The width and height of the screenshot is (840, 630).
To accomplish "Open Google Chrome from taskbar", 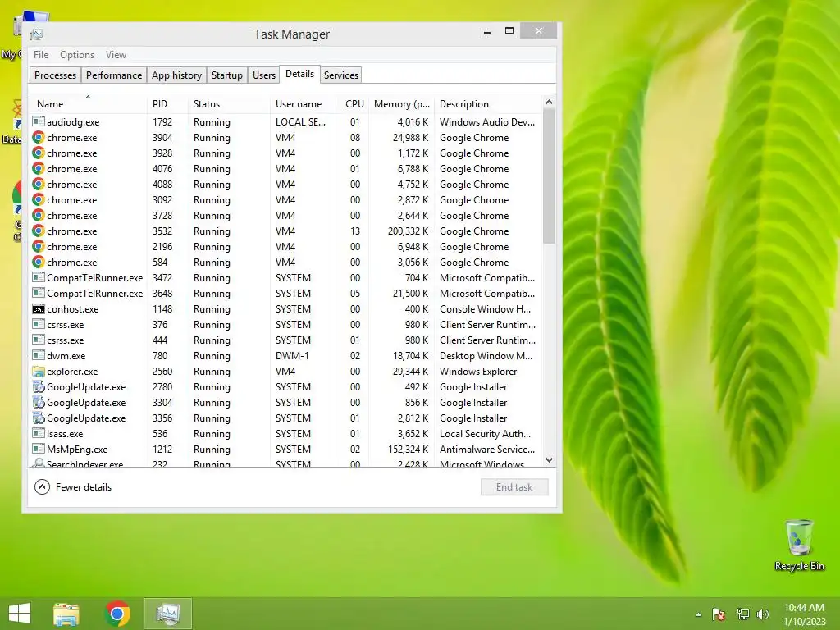I will pos(117,614).
